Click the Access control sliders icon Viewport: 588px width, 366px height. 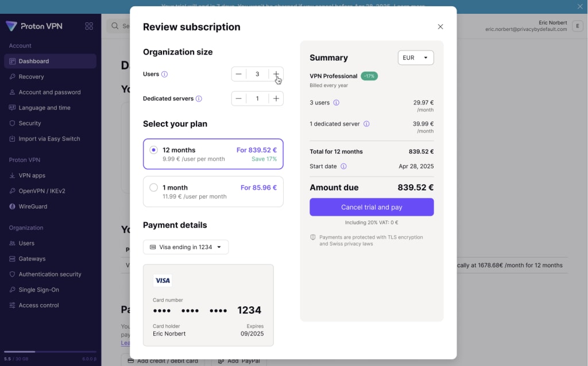tap(12, 305)
